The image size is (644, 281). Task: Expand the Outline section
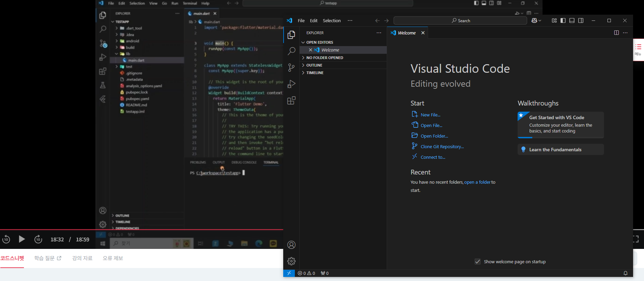click(343, 65)
